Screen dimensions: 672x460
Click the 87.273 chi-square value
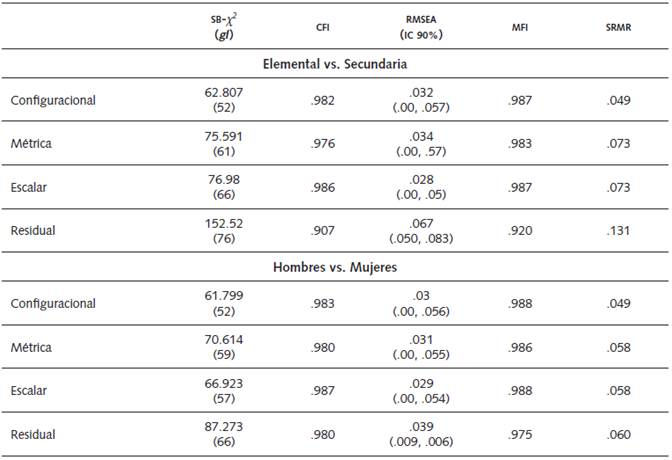tap(224, 427)
